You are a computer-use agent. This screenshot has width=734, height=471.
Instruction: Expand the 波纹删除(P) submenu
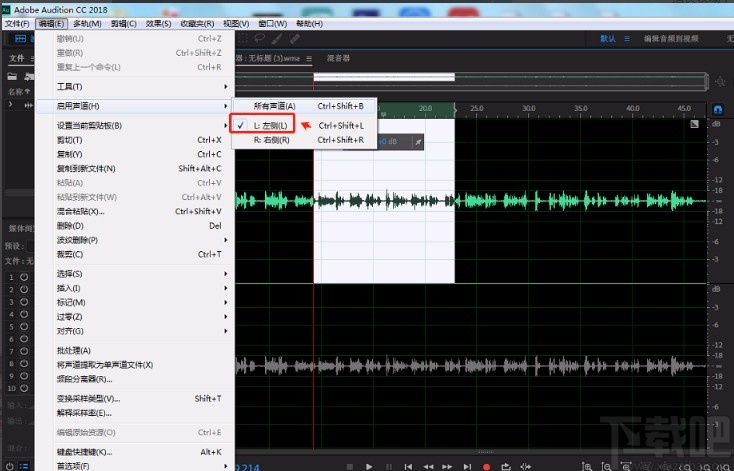(135, 240)
